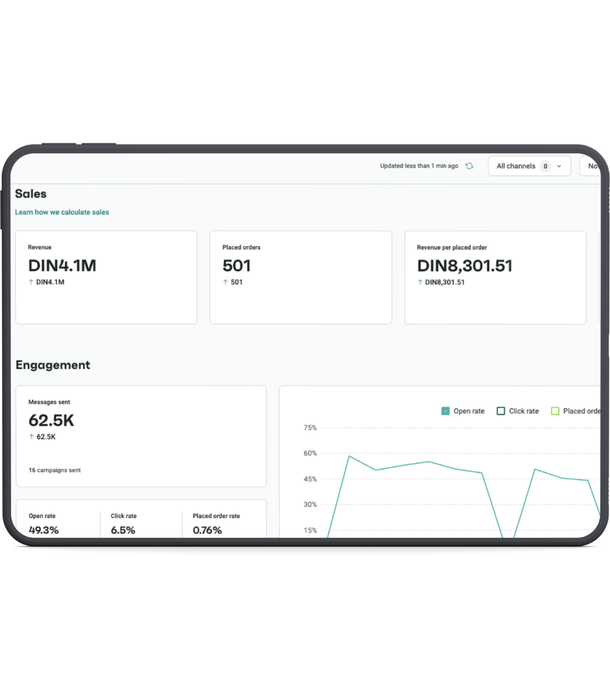Open the partially visible dropdown right of All channels
The width and height of the screenshot is (610, 700).
point(590,166)
